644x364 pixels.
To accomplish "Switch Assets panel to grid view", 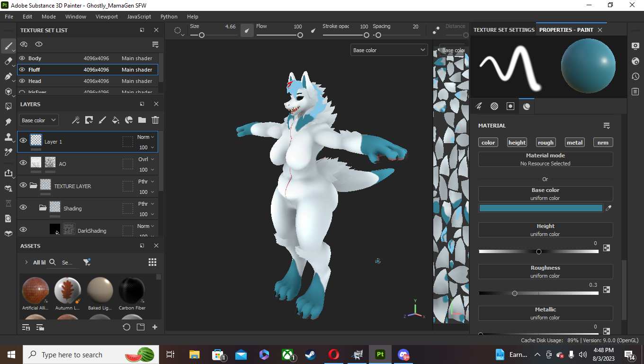I will click(152, 262).
